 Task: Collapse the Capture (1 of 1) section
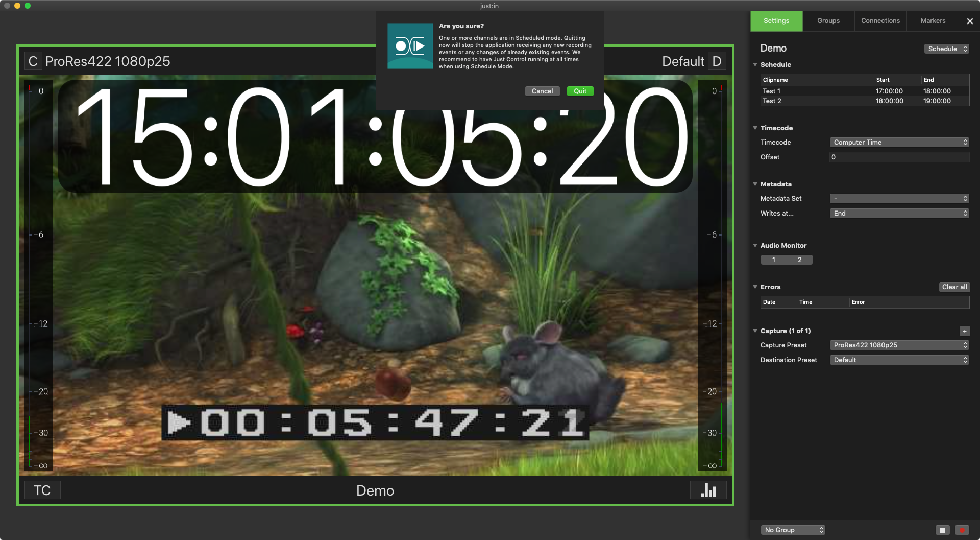click(755, 331)
